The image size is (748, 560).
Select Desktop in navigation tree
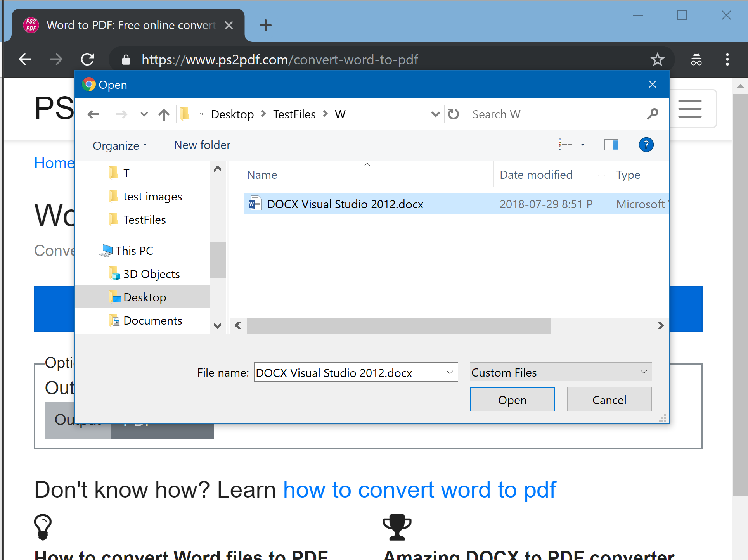142,297
